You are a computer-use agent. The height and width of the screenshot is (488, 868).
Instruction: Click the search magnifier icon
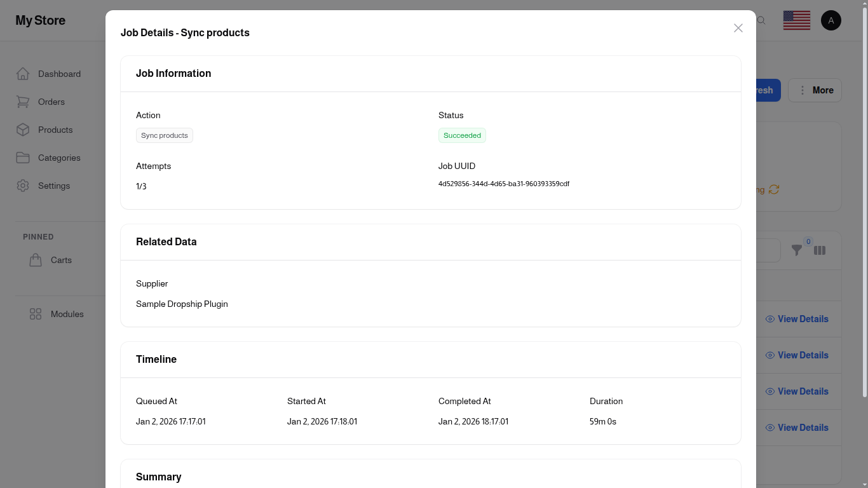coord(761,20)
